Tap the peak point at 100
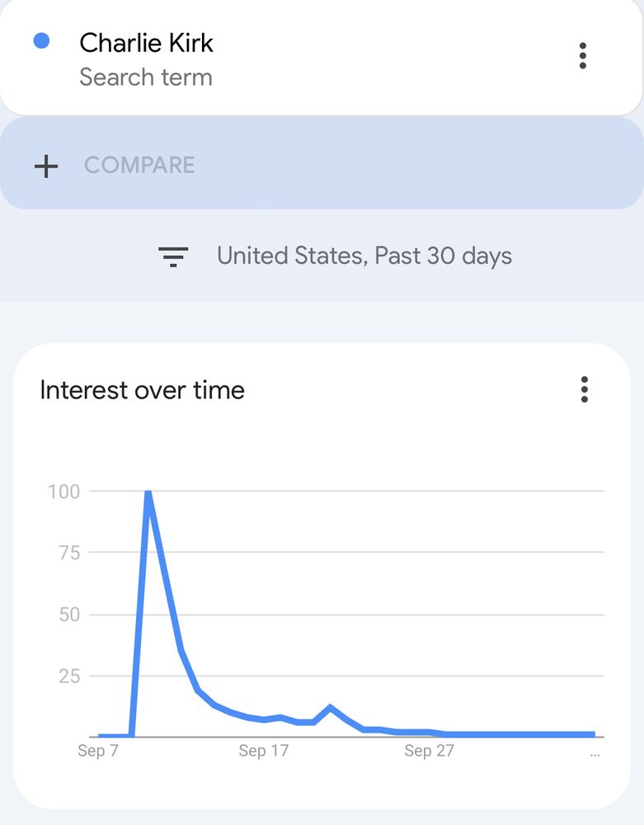This screenshot has width=644, height=825. pos(148,493)
